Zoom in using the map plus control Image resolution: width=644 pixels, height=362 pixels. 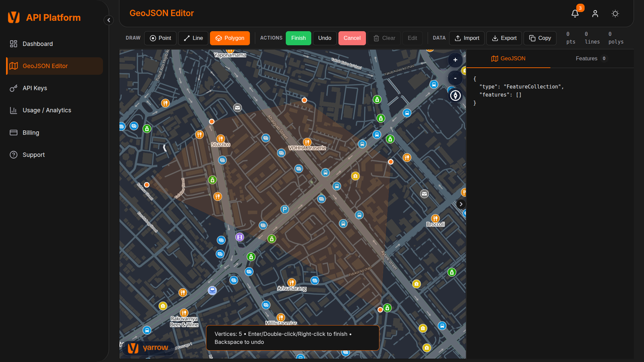coord(455,60)
